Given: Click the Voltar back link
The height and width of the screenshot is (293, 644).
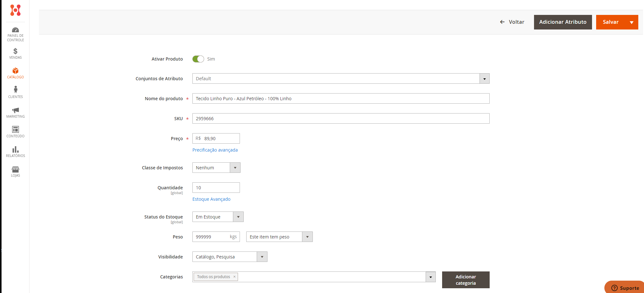Looking at the screenshot, I should click(x=512, y=22).
